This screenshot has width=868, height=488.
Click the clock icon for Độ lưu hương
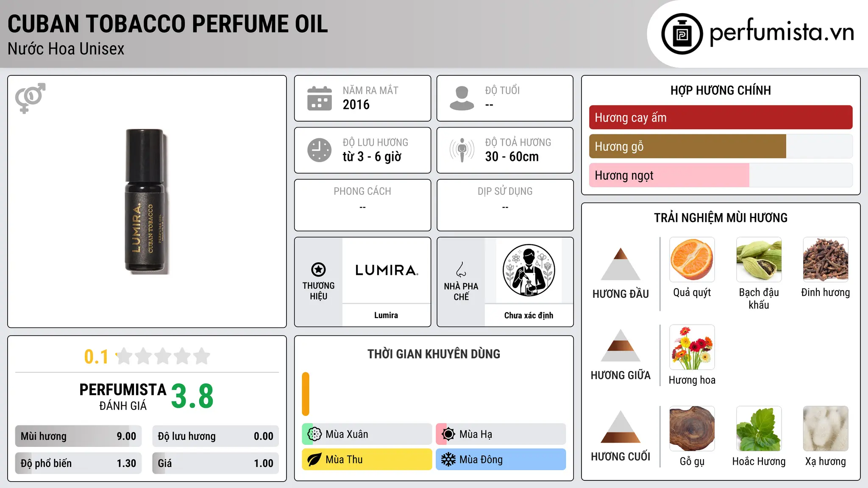point(320,150)
